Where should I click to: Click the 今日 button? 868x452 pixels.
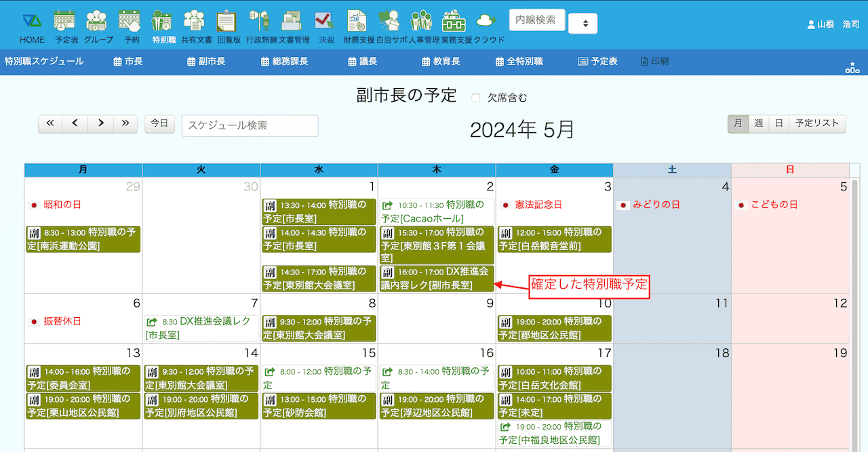click(159, 123)
